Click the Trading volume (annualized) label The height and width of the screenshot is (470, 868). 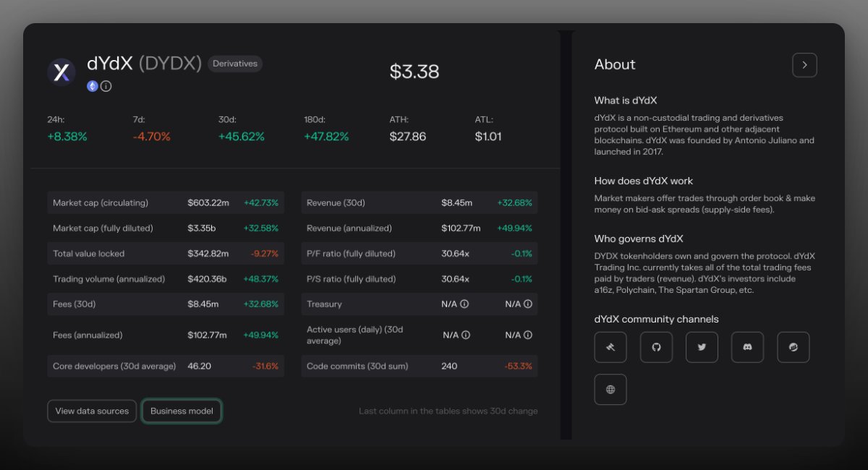pos(109,279)
